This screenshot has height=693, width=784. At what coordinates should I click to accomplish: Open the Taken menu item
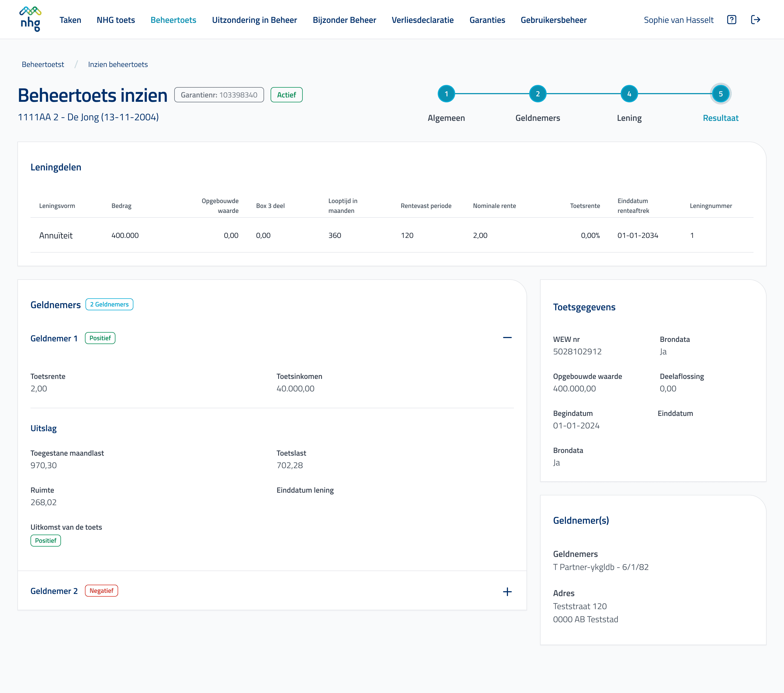(x=70, y=20)
